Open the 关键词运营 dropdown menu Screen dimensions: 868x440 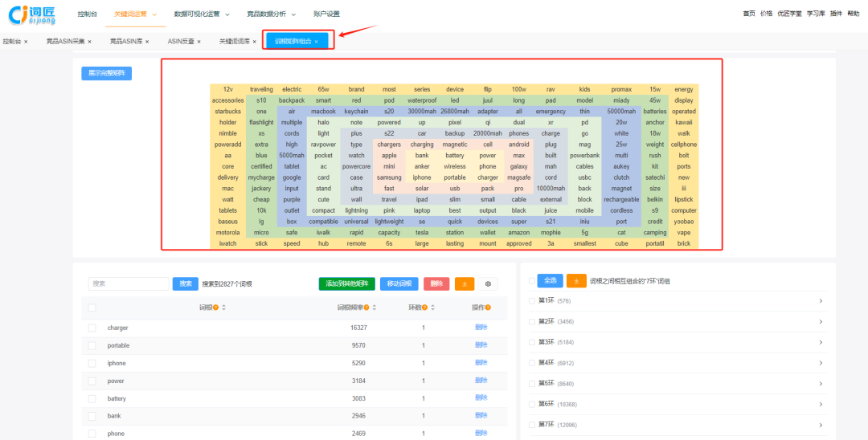tap(136, 14)
